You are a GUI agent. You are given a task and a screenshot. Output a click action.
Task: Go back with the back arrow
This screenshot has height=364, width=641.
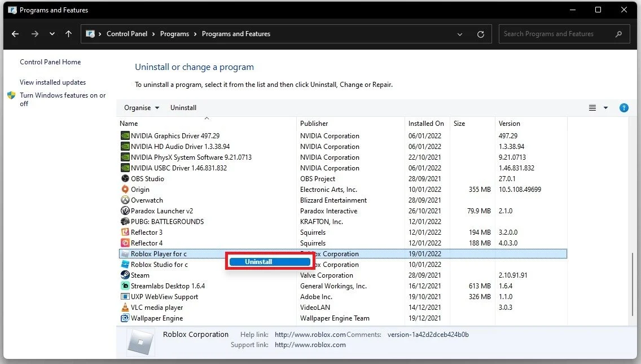pos(15,34)
